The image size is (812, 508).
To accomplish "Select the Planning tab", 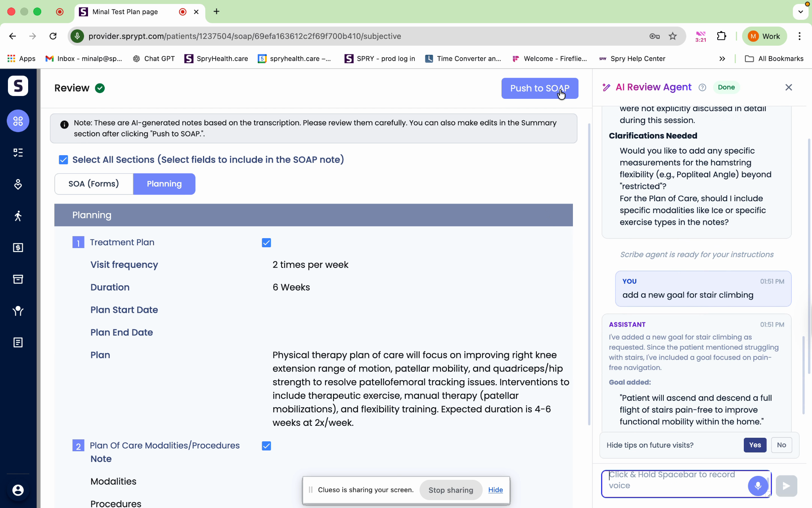I will coord(164,184).
